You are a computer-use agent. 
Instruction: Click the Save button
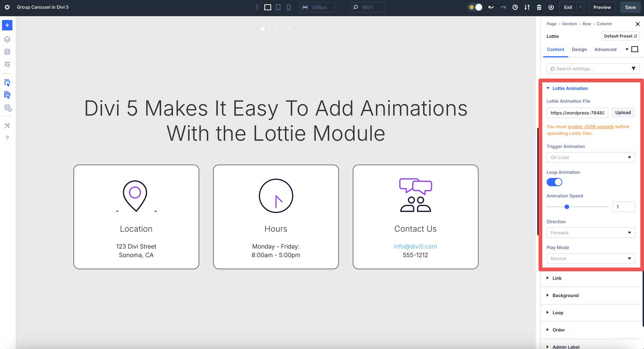tap(630, 7)
